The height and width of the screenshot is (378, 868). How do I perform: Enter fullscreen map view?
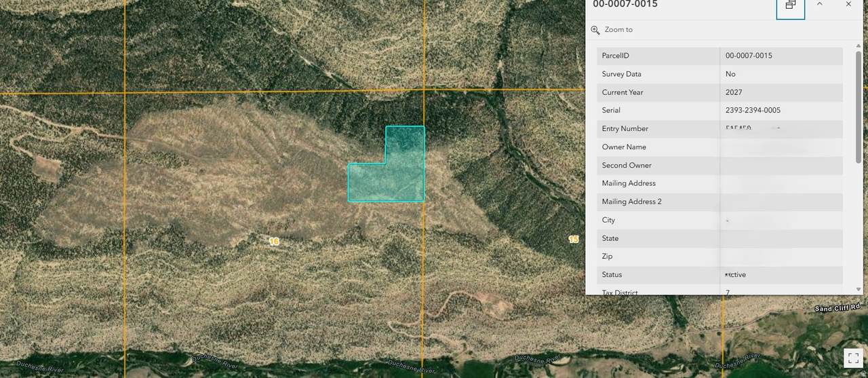tap(852, 358)
